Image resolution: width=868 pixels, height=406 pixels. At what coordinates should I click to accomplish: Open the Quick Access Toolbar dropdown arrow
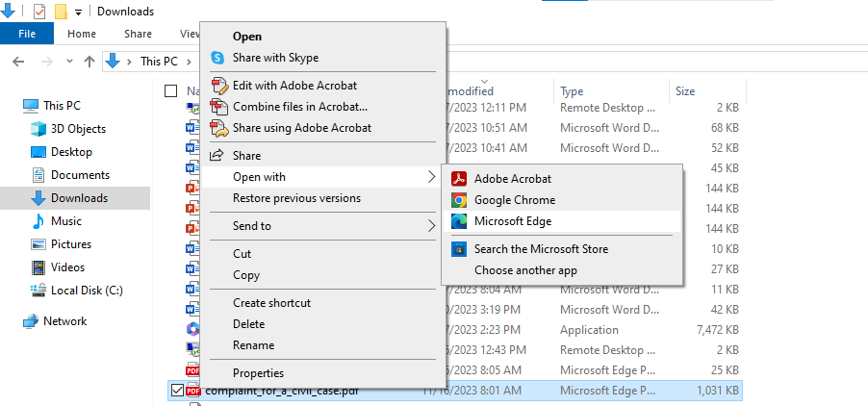[x=78, y=12]
